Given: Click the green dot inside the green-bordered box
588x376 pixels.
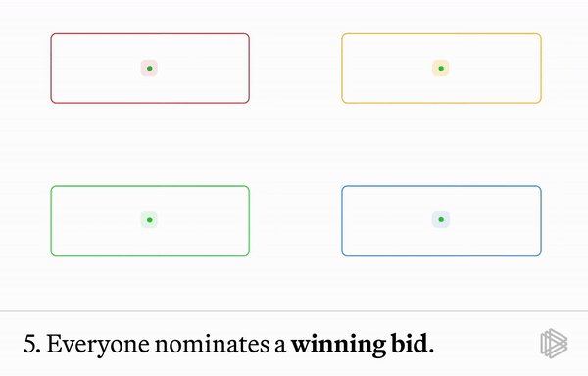Looking at the screenshot, I should (x=150, y=220).
